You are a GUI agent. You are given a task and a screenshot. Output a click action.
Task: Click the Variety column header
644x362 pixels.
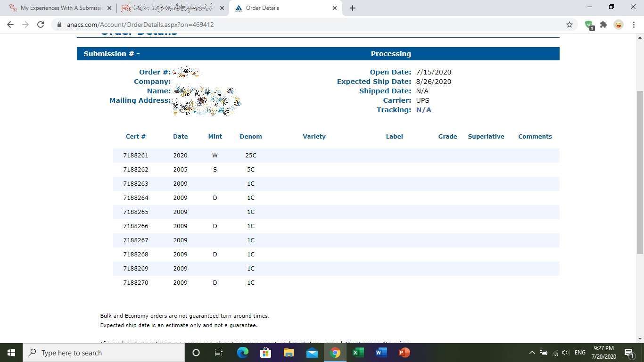(314, 136)
